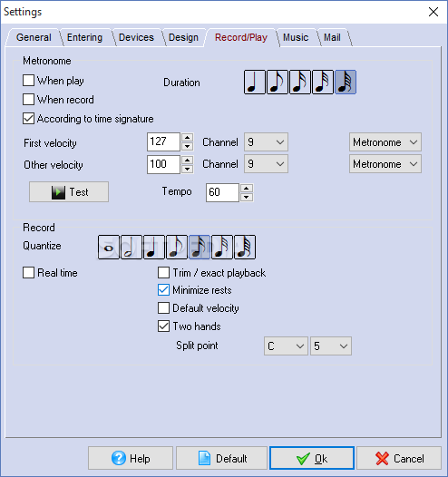
Task: Select thirty-second note metronome duration
Action: [323, 83]
